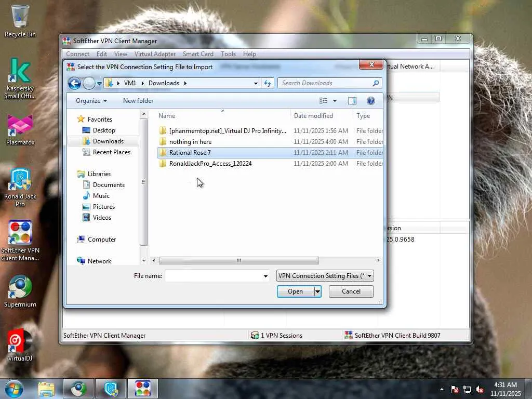Open dialog Help icon

click(371, 101)
